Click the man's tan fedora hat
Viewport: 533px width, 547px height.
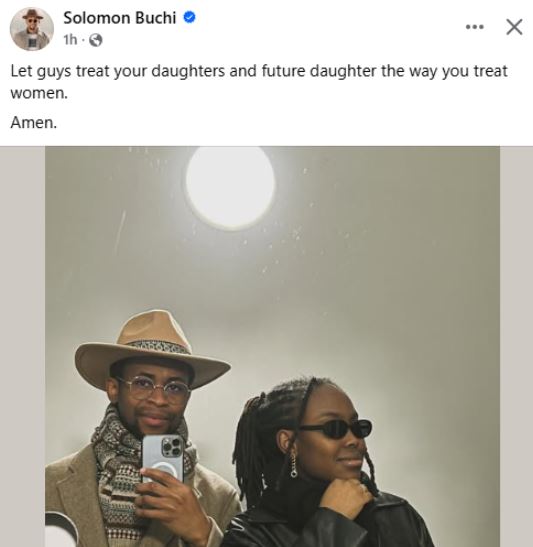click(152, 350)
